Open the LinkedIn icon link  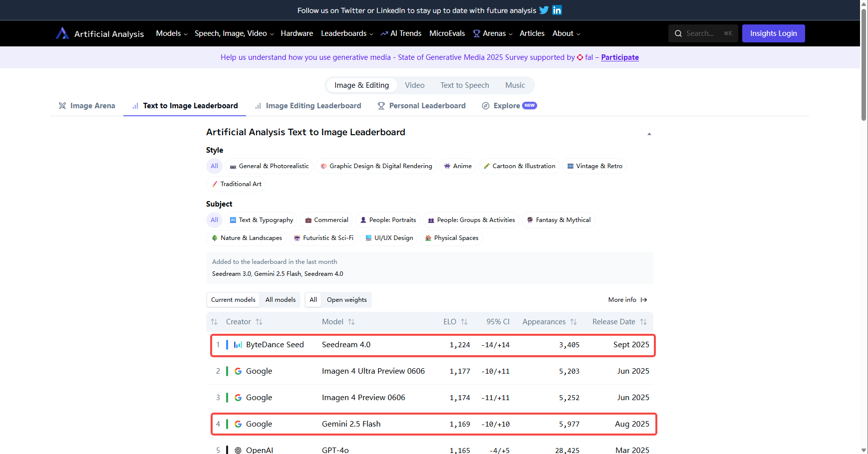557,10
